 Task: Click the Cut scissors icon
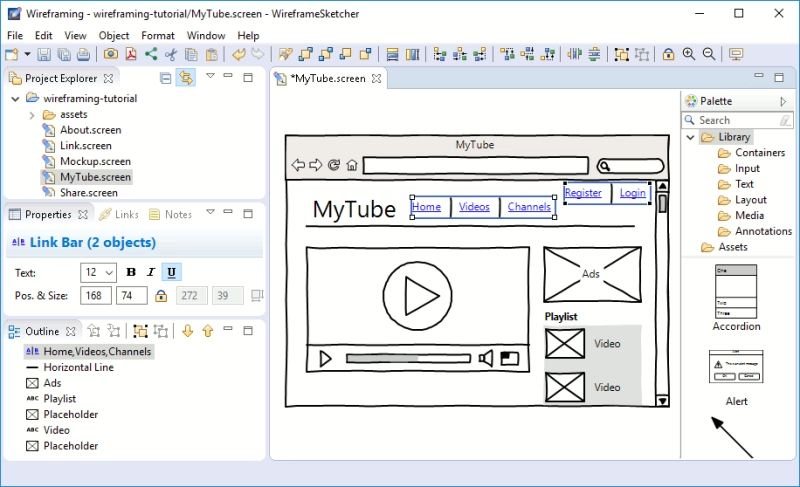[x=171, y=54]
